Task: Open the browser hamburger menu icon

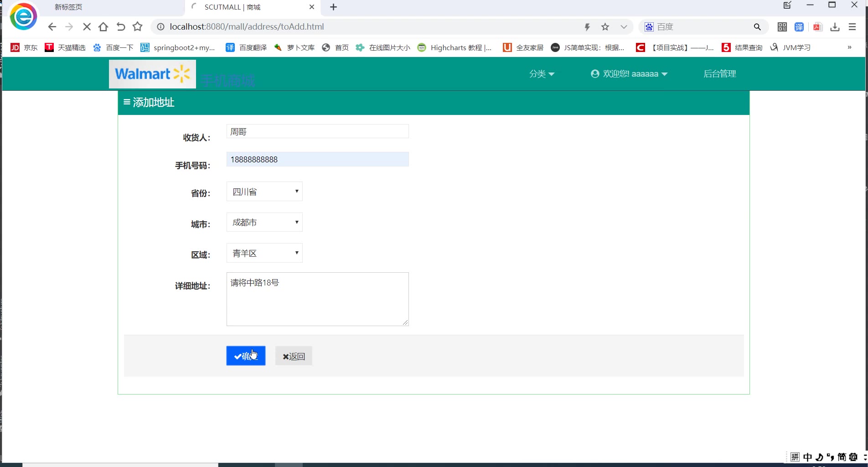Action: 852,27
